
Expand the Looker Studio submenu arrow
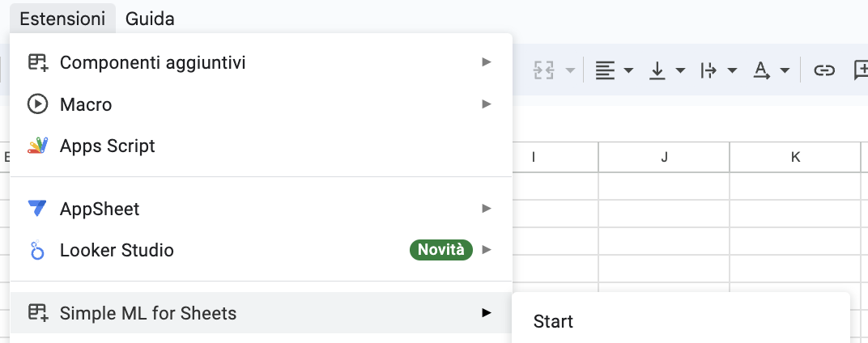(x=487, y=250)
